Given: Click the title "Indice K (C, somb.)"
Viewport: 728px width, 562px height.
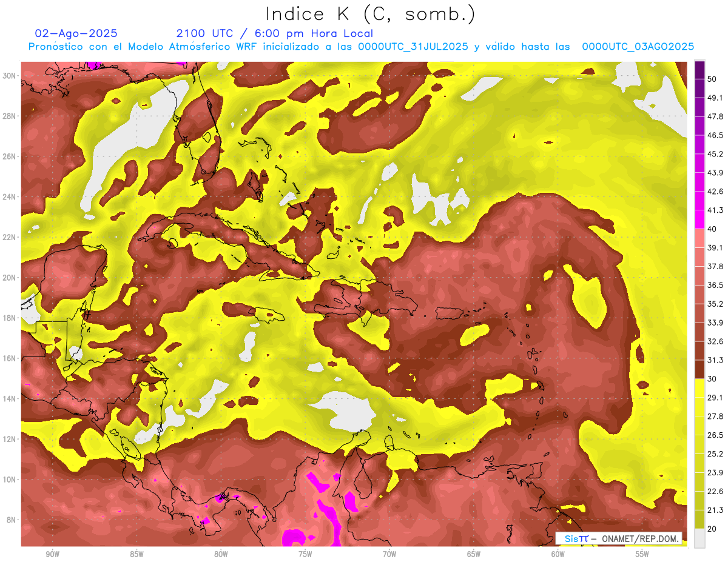Looking at the screenshot, I should point(370,15).
